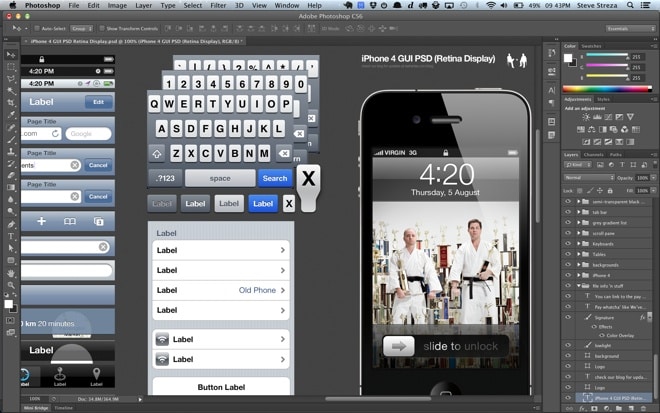Expand the scroll pane layer group
The width and height of the screenshot is (660, 413).
tap(579, 233)
